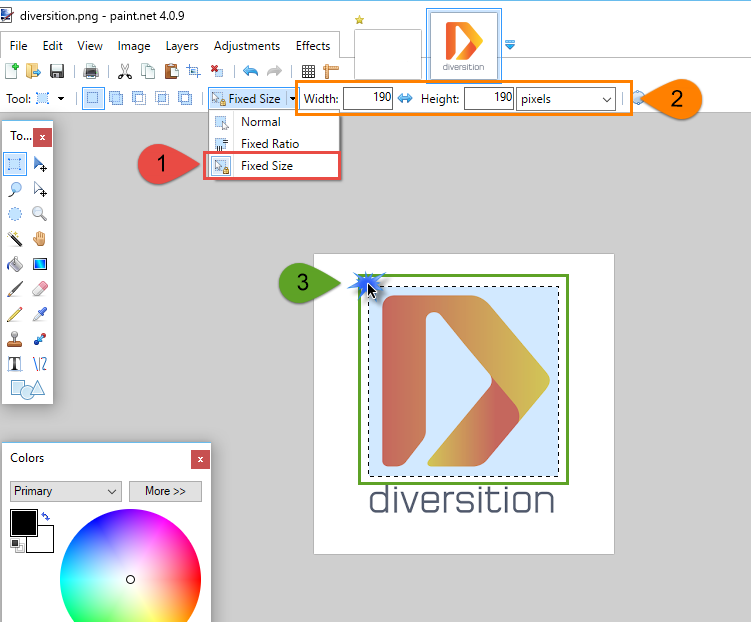Choose Invert (xor) selection mode
The width and height of the screenshot is (751, 622).
(185, 99)
